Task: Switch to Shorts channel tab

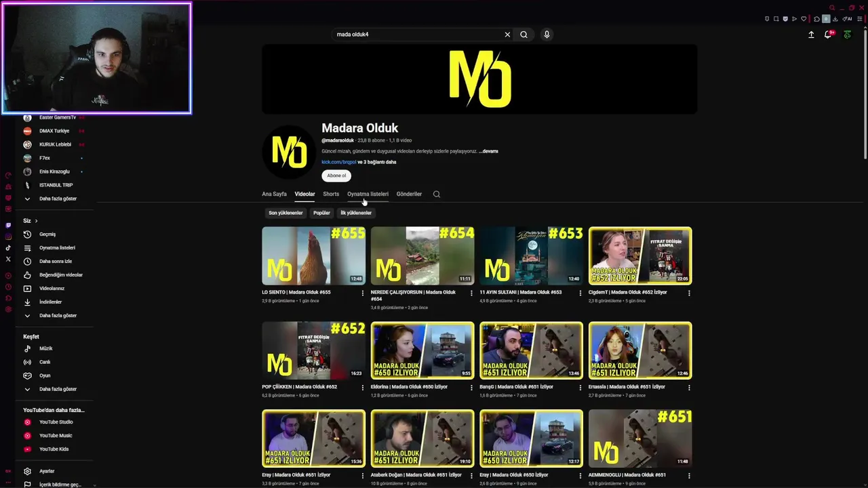Action: tap(331, 195)
